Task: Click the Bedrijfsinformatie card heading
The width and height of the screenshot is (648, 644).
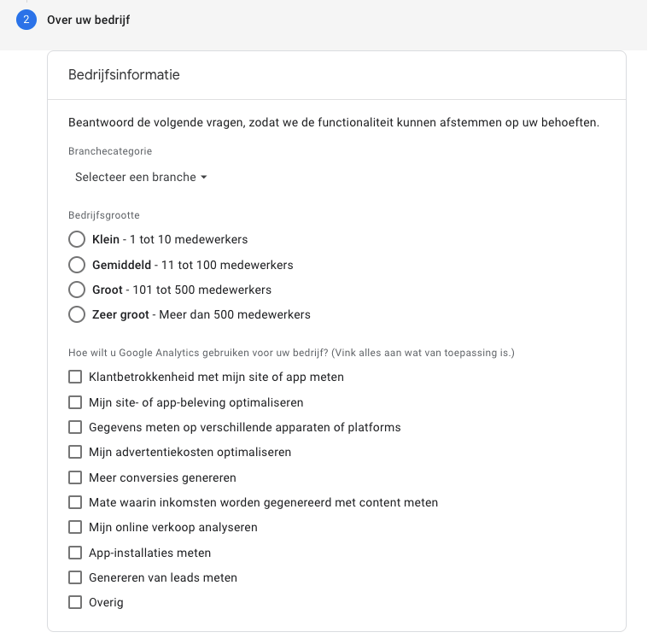Action: tap(124, 75)
